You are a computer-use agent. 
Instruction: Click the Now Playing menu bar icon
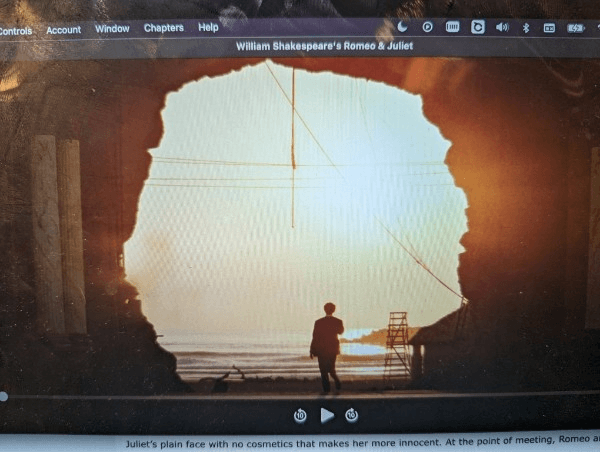pyautogui.click(x=427, y=27)
